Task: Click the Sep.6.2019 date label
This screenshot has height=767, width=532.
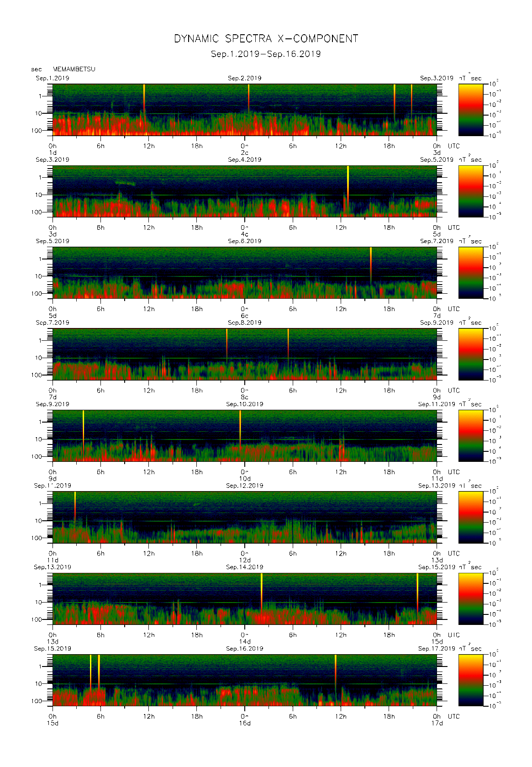Action: [x=245, y=241]
